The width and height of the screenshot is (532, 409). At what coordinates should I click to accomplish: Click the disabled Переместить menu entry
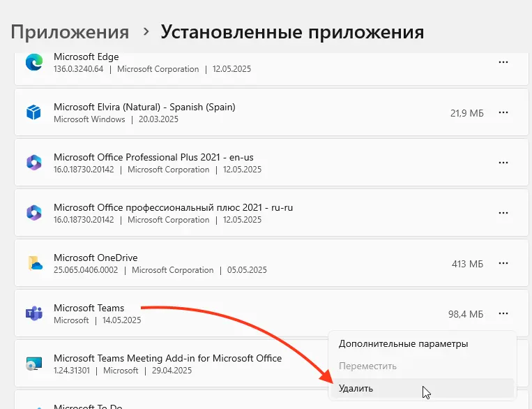[x=422, y=366]
